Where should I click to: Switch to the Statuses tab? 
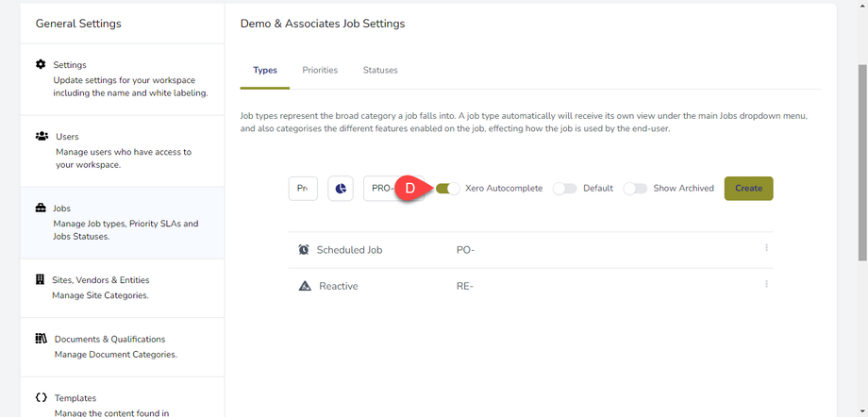point(380,70)
